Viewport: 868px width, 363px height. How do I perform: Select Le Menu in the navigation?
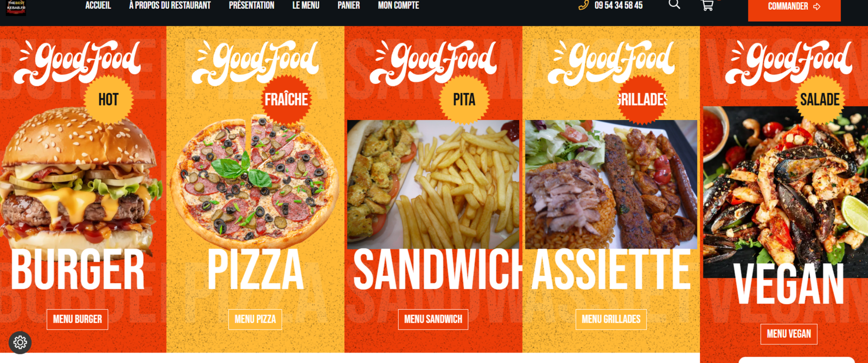point(306,5)
